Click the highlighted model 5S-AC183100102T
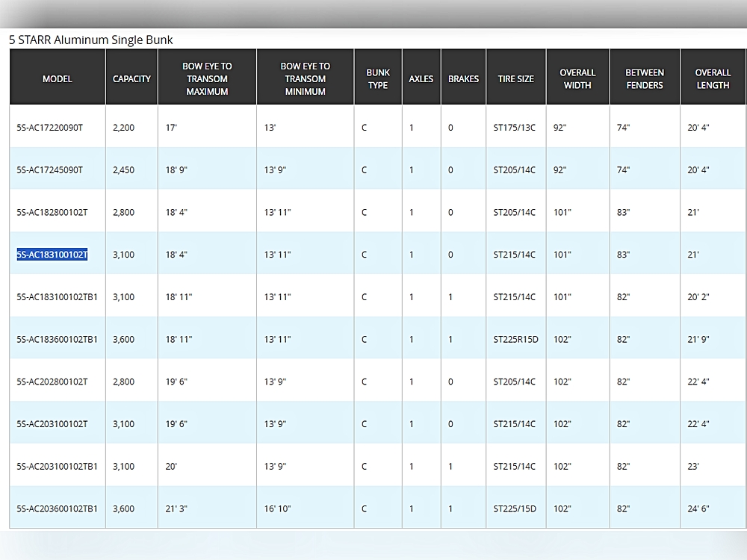 [x=52, y=255]
